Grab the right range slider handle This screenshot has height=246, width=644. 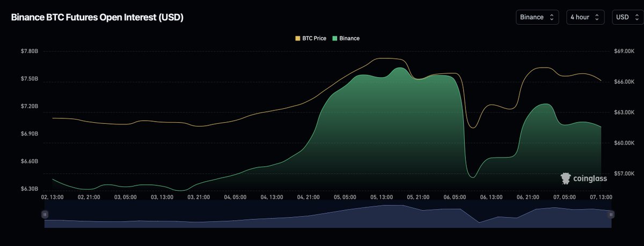(611, 214)
